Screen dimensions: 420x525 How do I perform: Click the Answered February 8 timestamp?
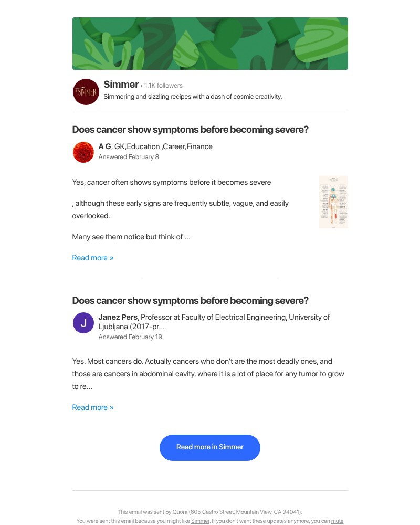tap(128, 156)
